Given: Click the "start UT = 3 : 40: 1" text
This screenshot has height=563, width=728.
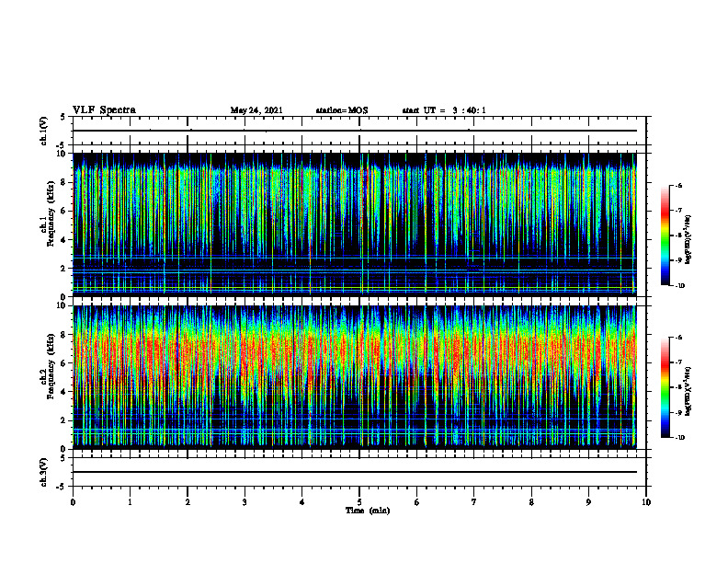Looking at the screenshot, I should [444, 110].
